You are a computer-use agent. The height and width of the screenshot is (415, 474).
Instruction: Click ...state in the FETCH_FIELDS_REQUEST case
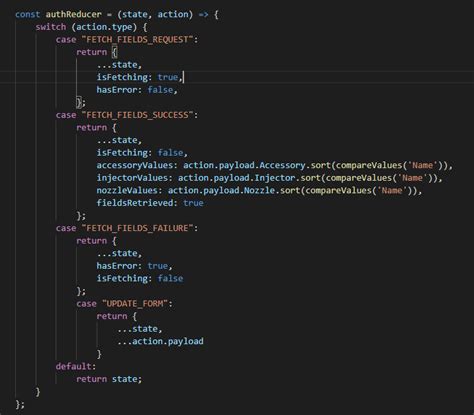coord(119,65)
